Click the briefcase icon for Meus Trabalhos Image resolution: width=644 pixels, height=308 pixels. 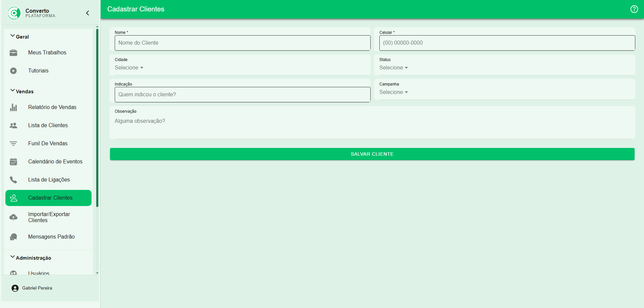(x=13, y=53)
